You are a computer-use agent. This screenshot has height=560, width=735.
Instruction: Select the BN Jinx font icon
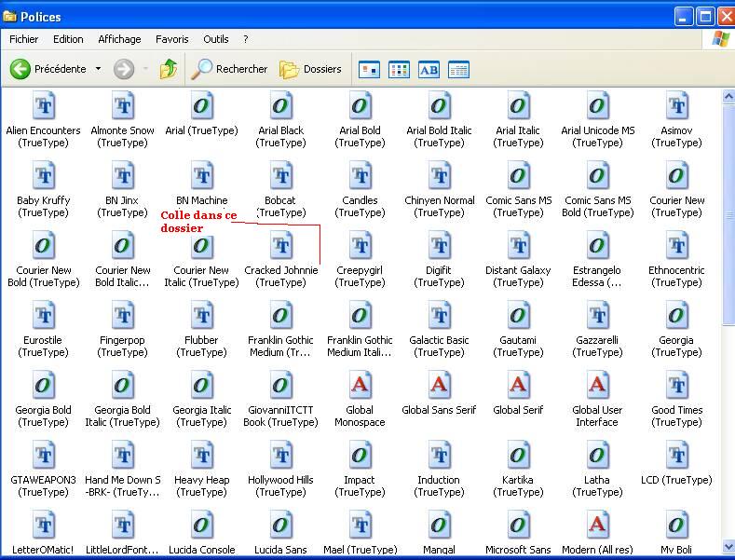tap(123, 175)
